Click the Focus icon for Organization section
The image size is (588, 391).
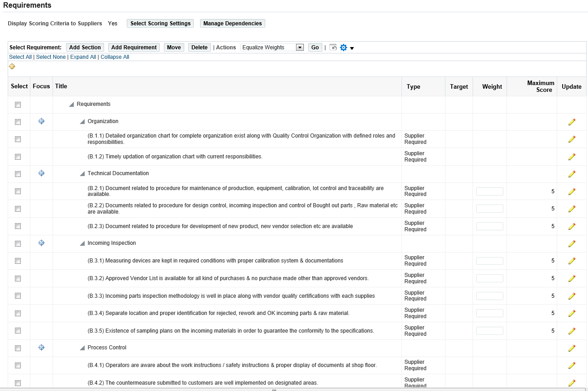[x=41, y=121]
